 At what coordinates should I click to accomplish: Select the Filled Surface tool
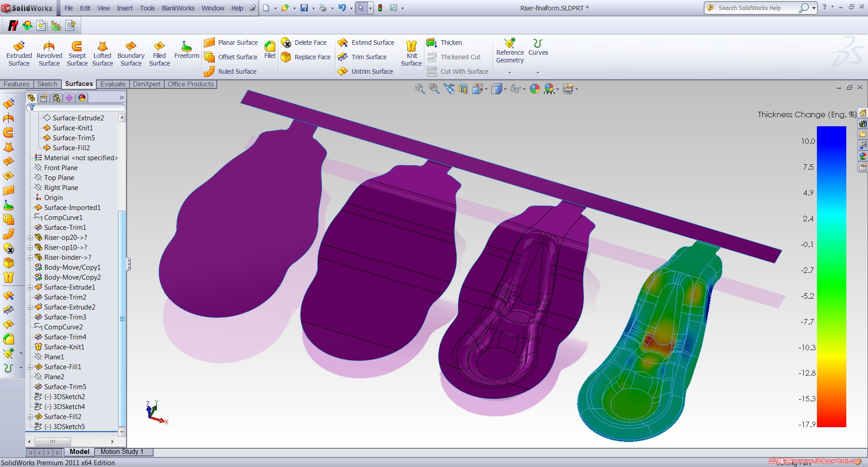[160, 53]
